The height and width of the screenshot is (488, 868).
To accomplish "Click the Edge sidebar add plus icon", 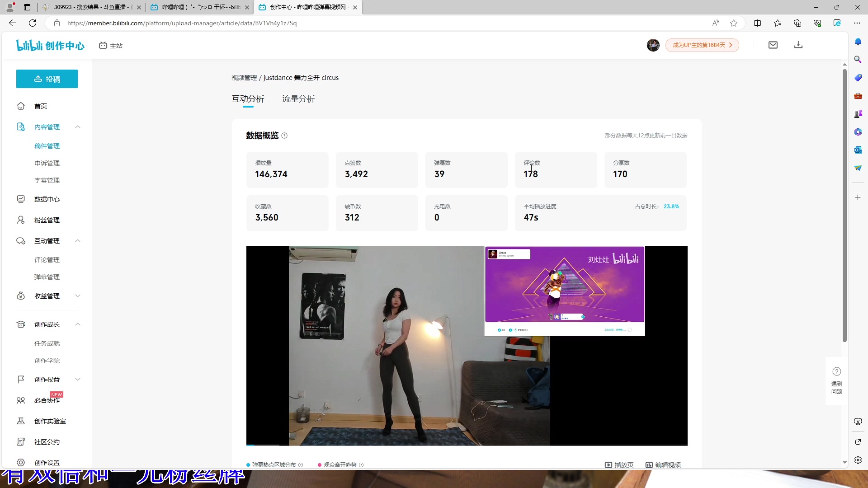I will pos(858,197).
